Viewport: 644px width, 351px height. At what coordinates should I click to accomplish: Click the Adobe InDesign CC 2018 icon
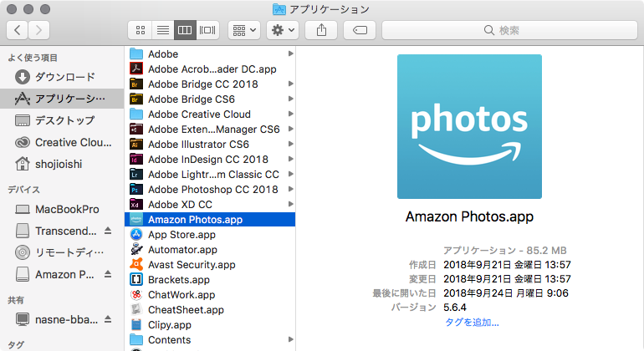pos(136,160)
